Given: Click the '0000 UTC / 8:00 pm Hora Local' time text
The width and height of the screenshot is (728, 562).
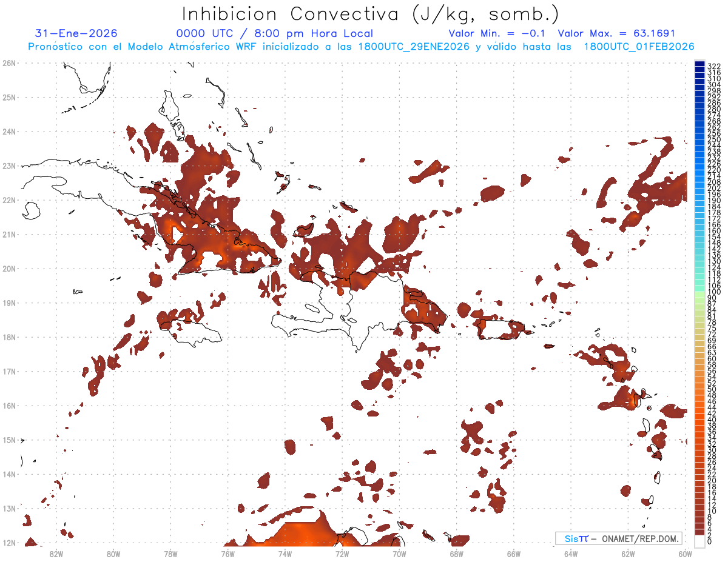Looking at the screenshot, I should click(x=275, y=33).
